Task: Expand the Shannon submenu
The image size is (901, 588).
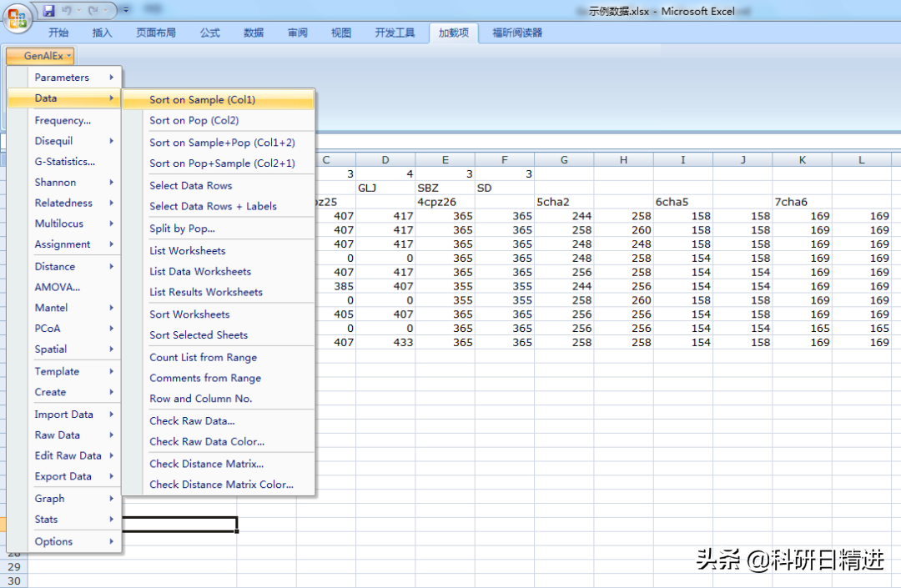Action: [x=64, y=182]
